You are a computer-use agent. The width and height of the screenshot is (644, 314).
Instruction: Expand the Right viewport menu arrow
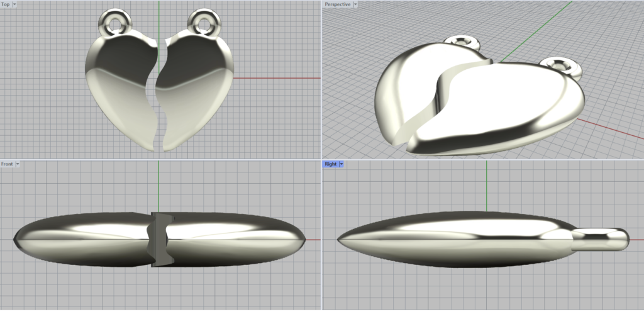341,164
